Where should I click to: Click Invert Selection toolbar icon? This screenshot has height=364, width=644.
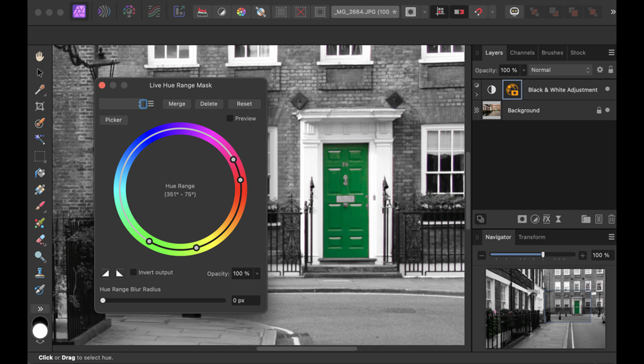pos(320,11)
